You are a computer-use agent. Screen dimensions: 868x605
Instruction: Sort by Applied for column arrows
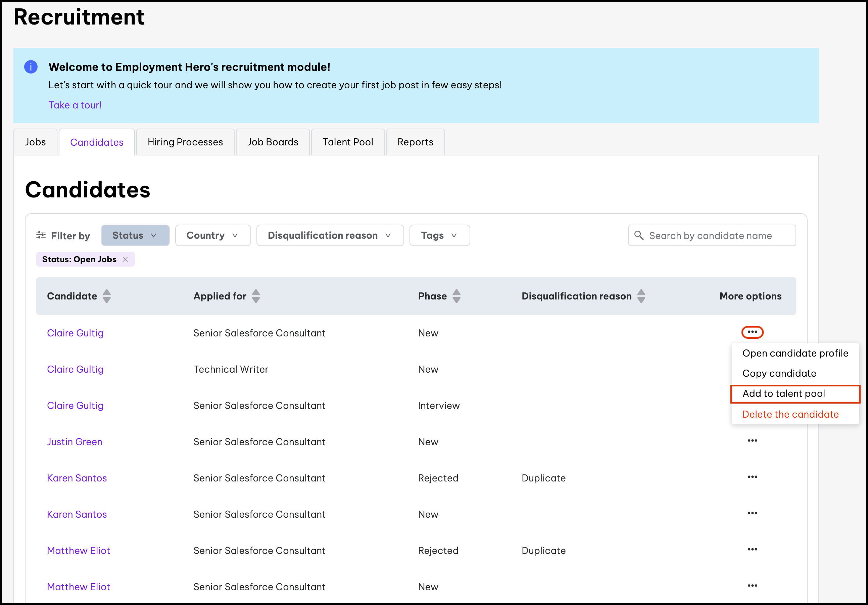[256, 296]
